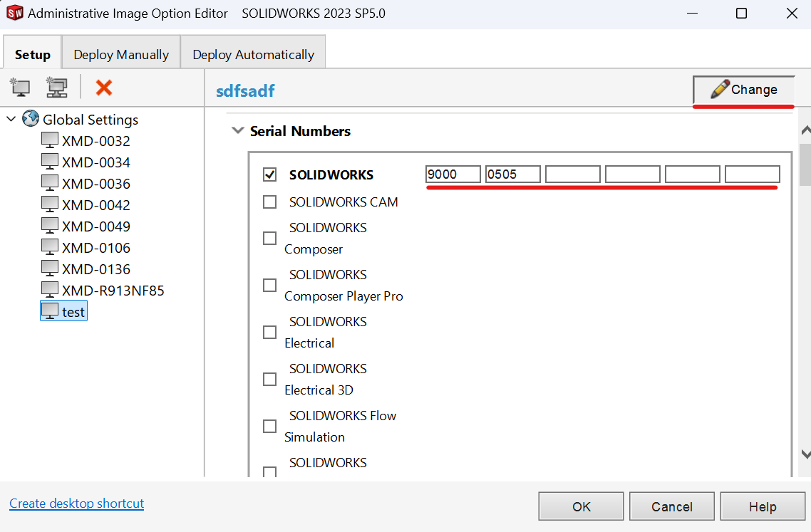This screenshot has height=532, width=811.
Task: Click the Add Group icon
Action: click(56, 88)
